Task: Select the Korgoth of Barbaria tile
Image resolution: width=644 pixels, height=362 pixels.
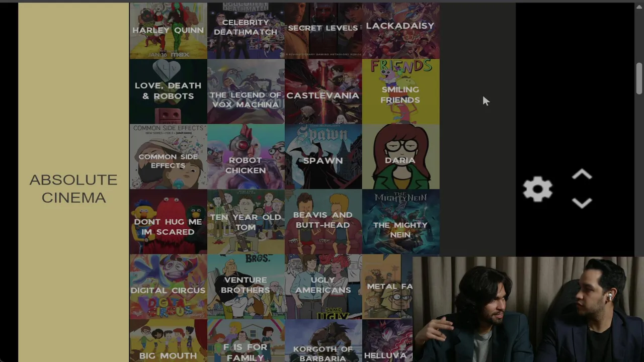Action: [323, 340]
